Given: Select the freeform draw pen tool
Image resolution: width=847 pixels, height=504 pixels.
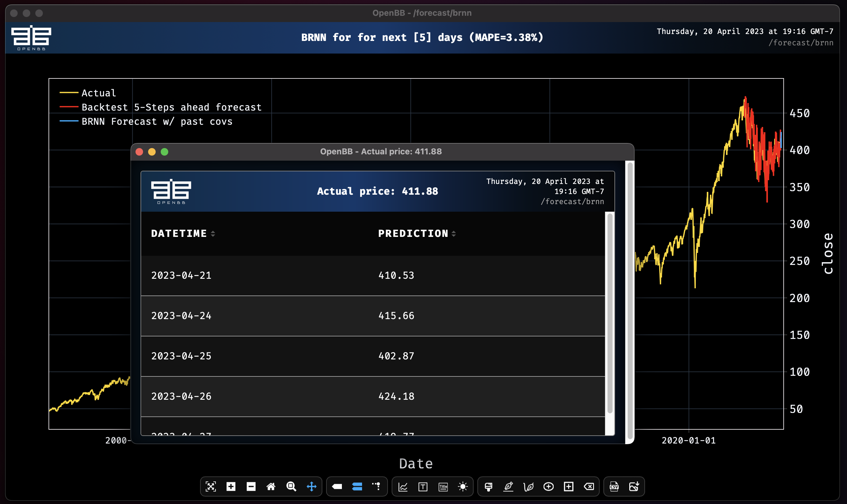Looking at the screenshot, I should pyautogui.click(x=529, y=487).
